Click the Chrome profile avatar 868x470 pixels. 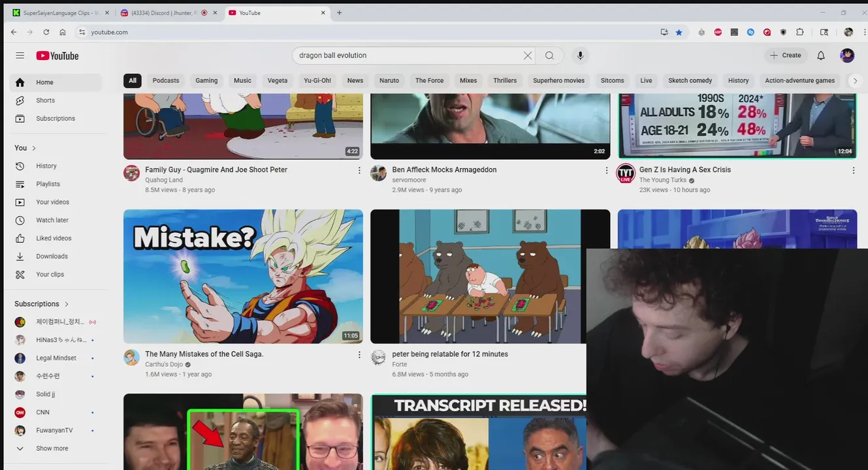click(848, 32)
